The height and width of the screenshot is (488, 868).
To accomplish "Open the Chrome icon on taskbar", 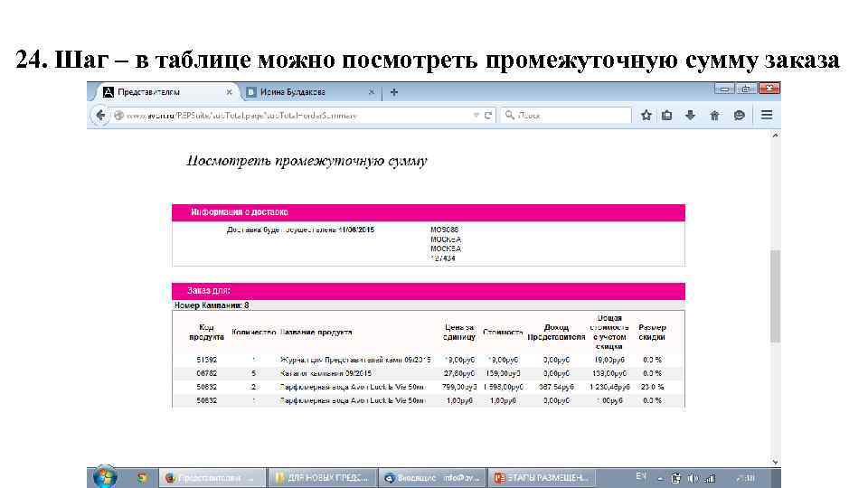I will pyautogui.click(x=142, y=477).
